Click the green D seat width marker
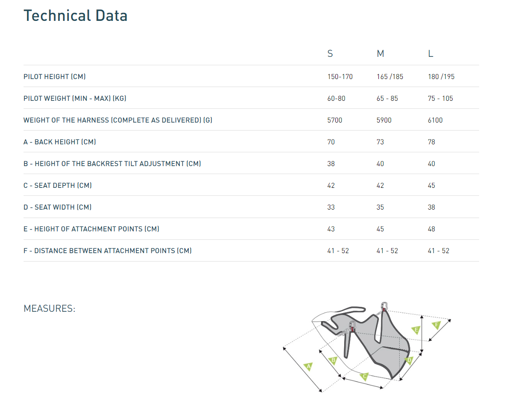The height and width of the screenshot is (409, 532). [409, 361]
